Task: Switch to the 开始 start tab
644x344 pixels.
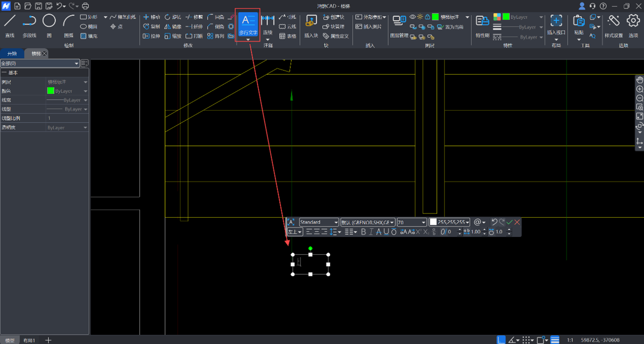Action: [x=12, y=53]
